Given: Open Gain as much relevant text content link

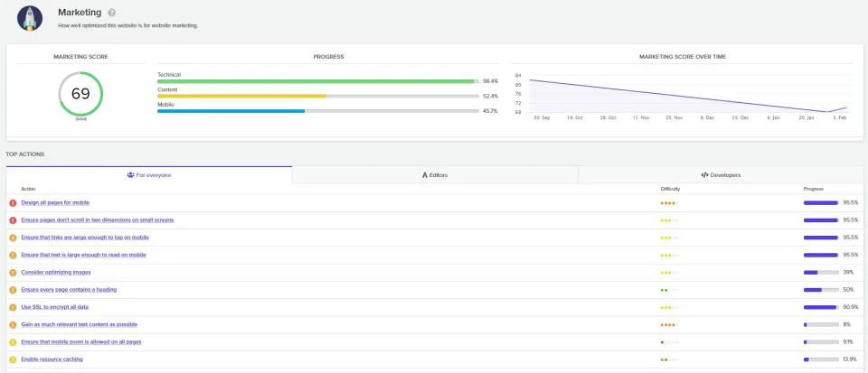Looking at the screenshot, I should tap(80, 324).
